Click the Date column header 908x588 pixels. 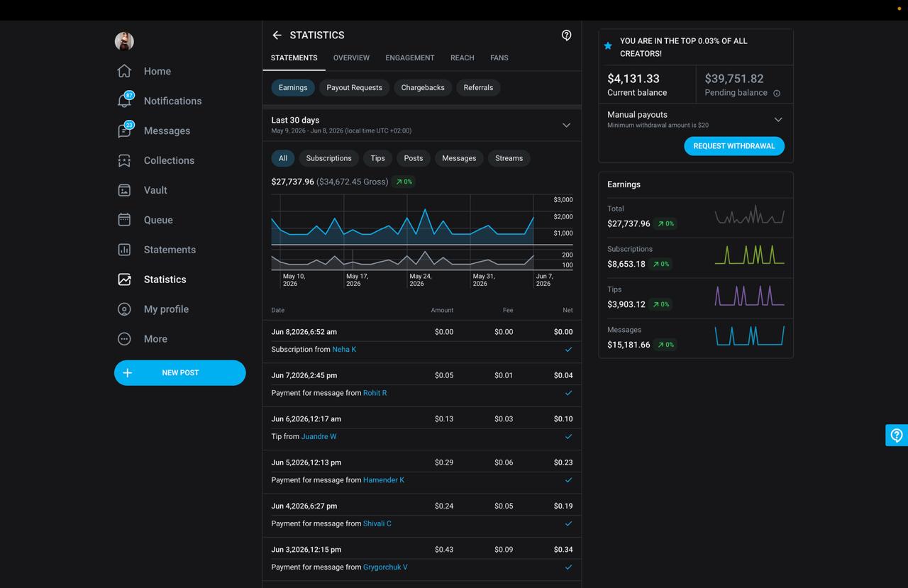point(278,311)
